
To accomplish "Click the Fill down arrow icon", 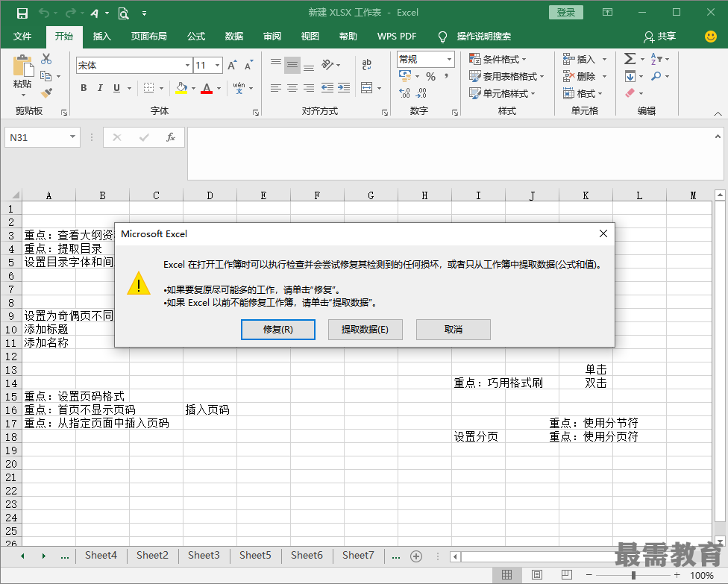I will [630, 76].
